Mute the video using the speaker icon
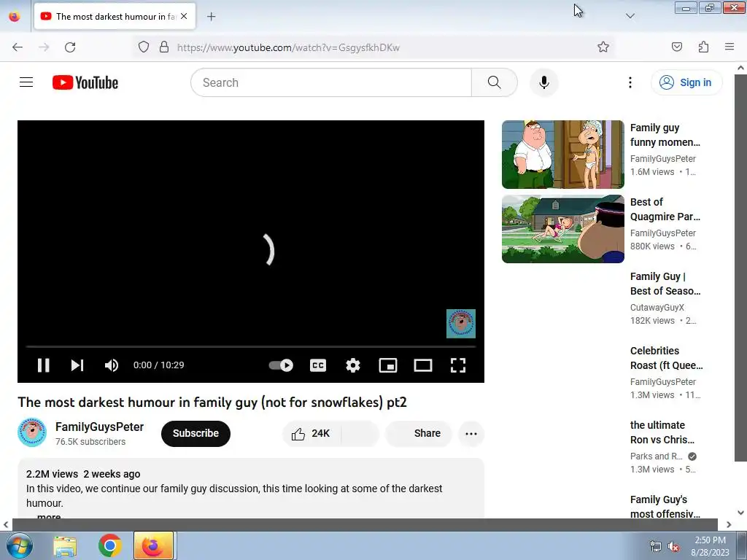Image resolution: width=747 pixels, height=560 pixels. 112,365
